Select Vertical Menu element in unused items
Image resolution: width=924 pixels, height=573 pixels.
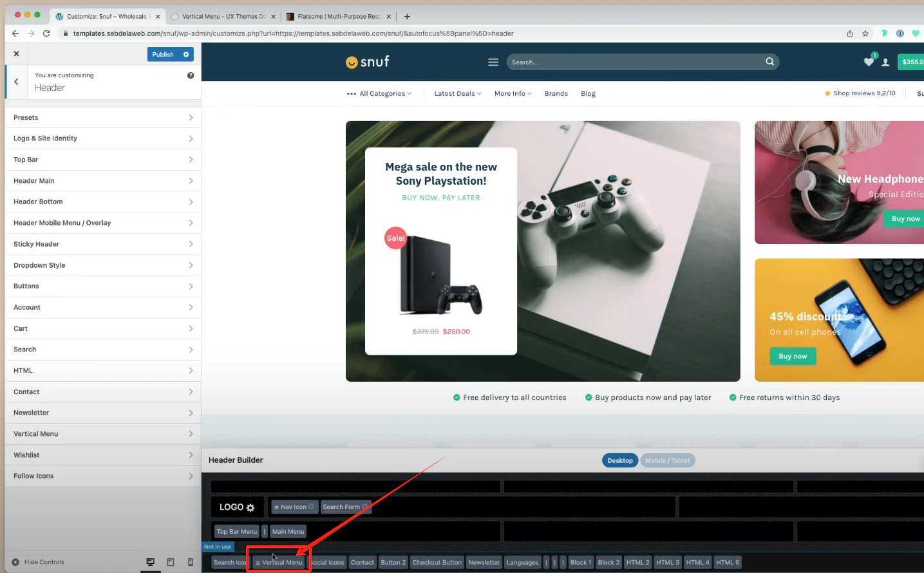click(279, 563)
